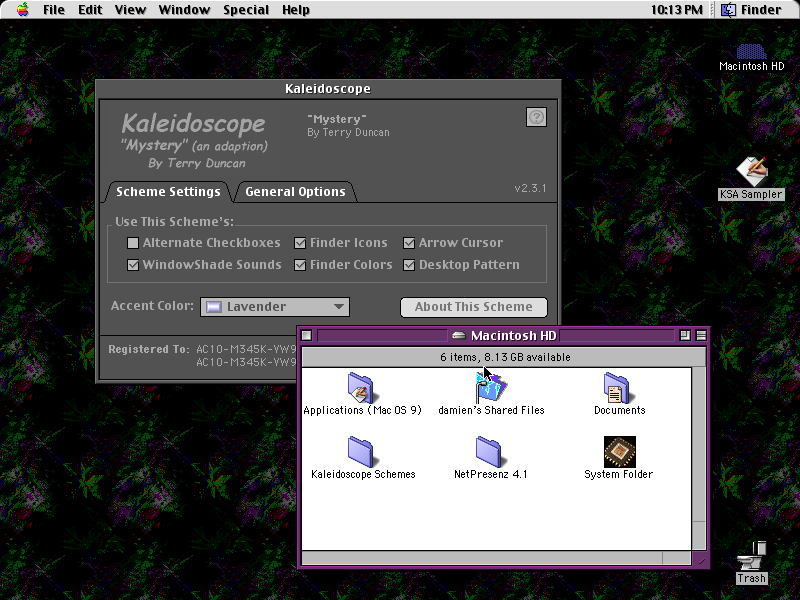Select the Trash icon on desktop
This screenshot has width=800, height=600.
751,556
